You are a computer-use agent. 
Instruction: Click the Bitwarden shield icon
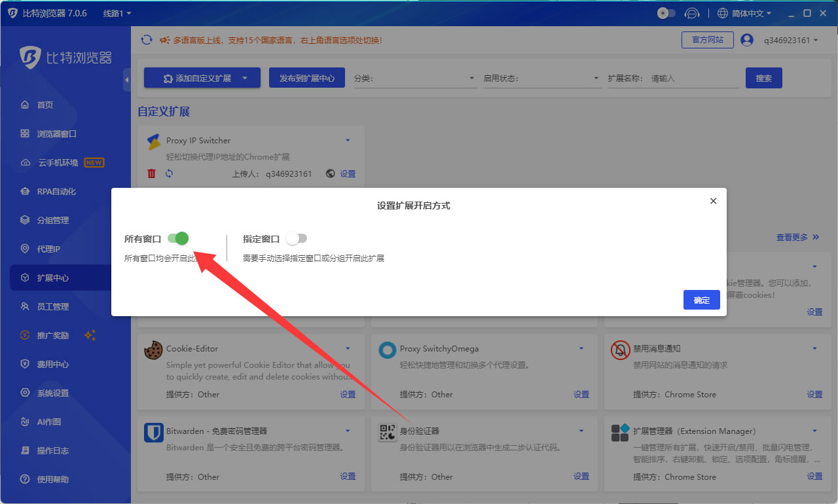click(153, 433)
